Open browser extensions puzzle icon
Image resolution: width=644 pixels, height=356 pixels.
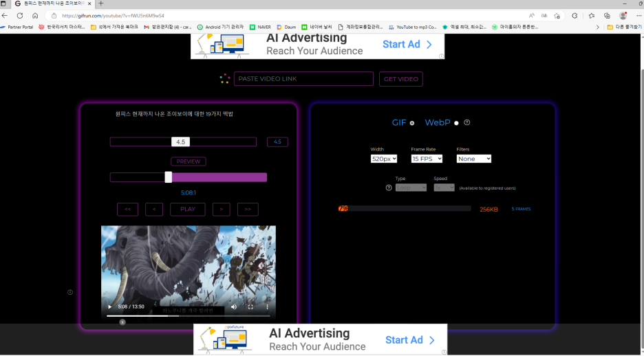pyautogui.click(x=575, y=16)
